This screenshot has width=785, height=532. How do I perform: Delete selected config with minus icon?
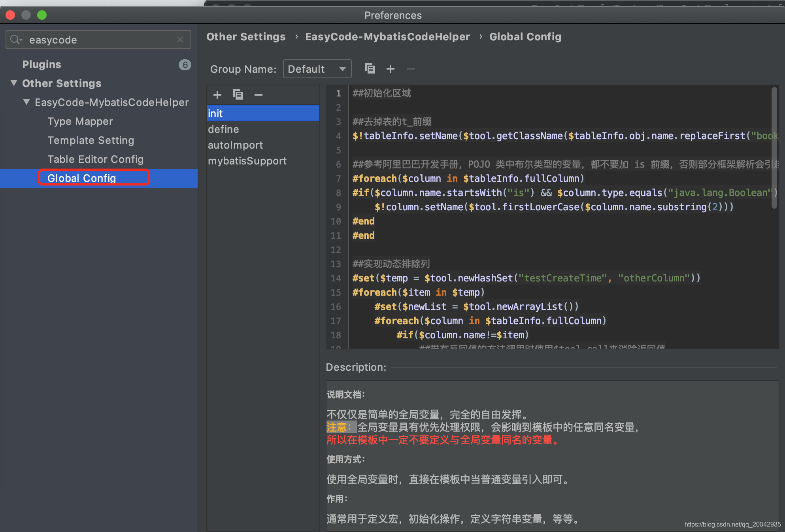click(258, 94)
